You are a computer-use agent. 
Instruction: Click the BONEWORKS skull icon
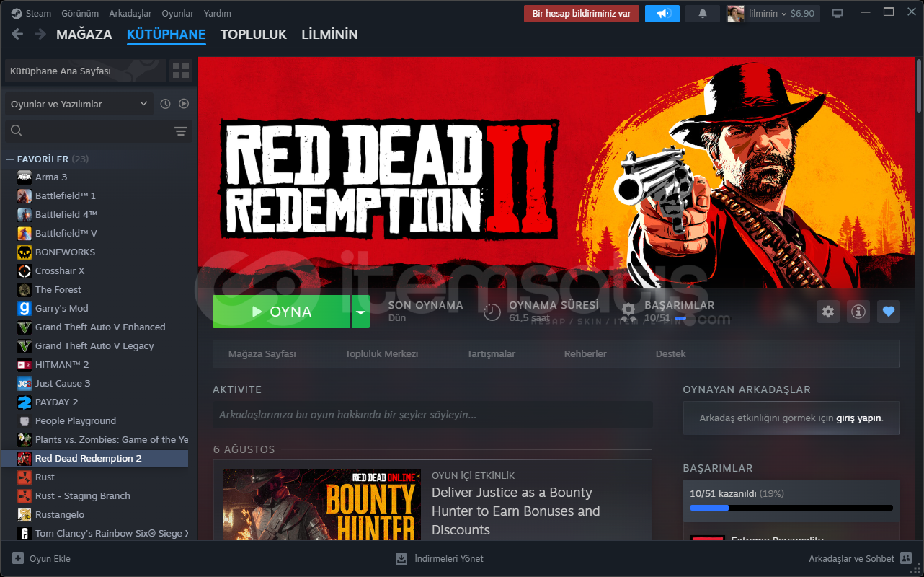[x=25, y=252]
